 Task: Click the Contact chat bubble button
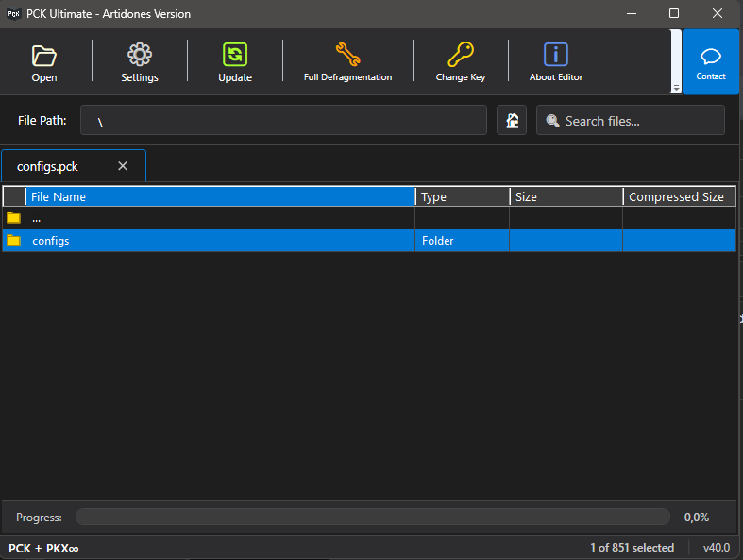pyautogui.click(x=711, y=62)
